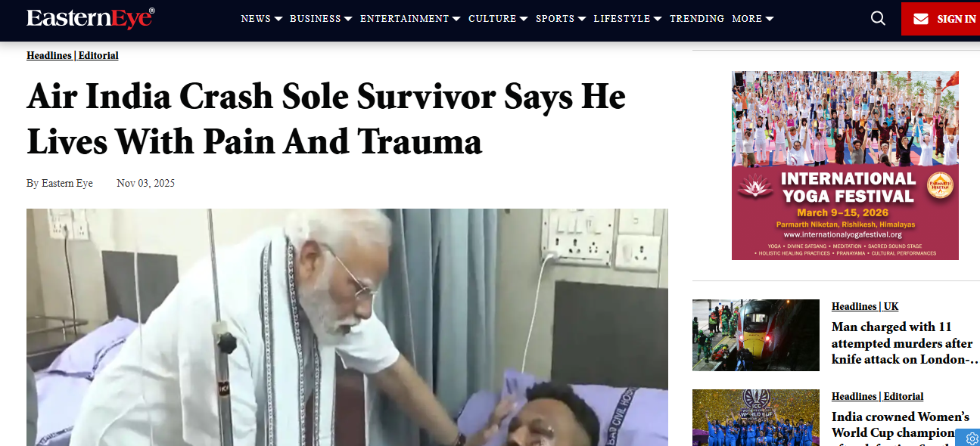Click the envelope icon on Sign In
Screen dimensions: 980x446
point(921,19)
